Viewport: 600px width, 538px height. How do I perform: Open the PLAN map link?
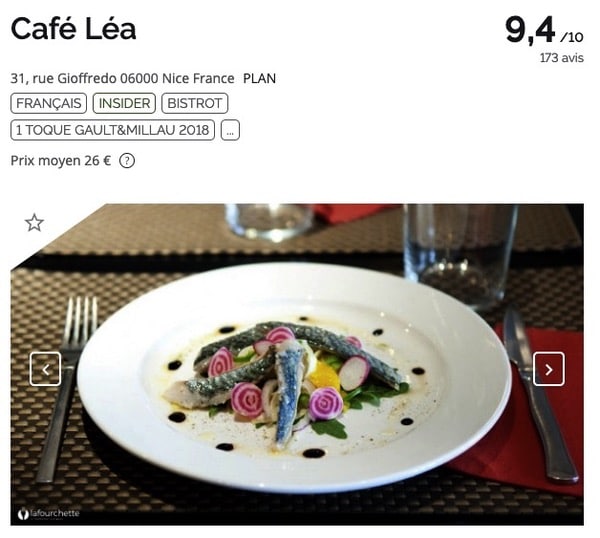click(x=259, y=78)
